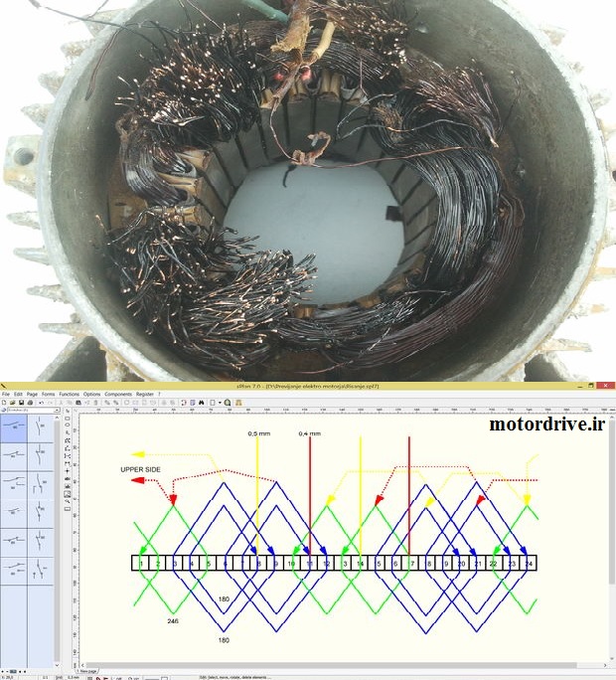
Task: Open the Options menu
Action: tap(91, 395)
